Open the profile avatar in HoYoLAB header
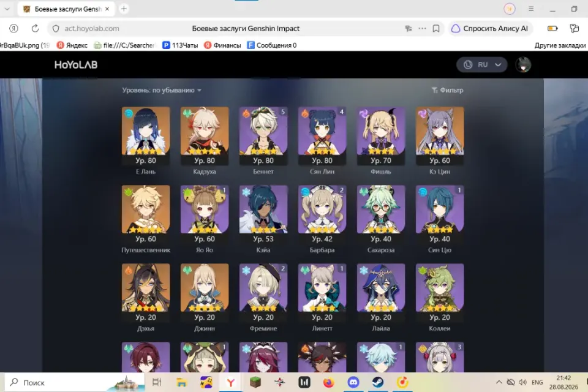 [523, 65]
